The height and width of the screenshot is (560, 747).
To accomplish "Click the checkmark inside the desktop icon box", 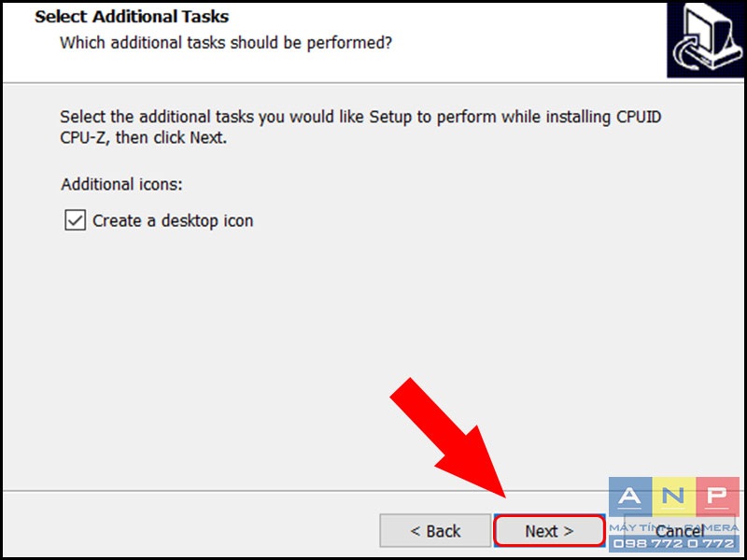I will coord(76,220).
